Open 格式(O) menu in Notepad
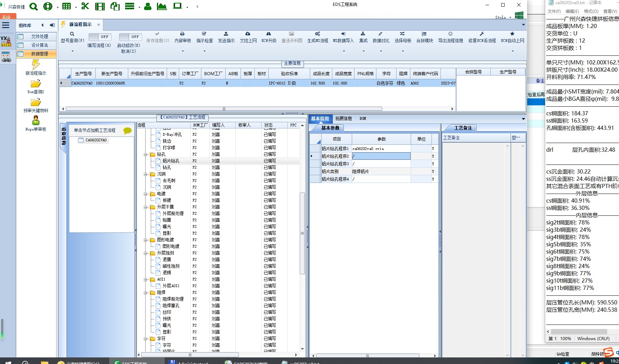Viewport: 619px width, 364px height. pos(591,11)
